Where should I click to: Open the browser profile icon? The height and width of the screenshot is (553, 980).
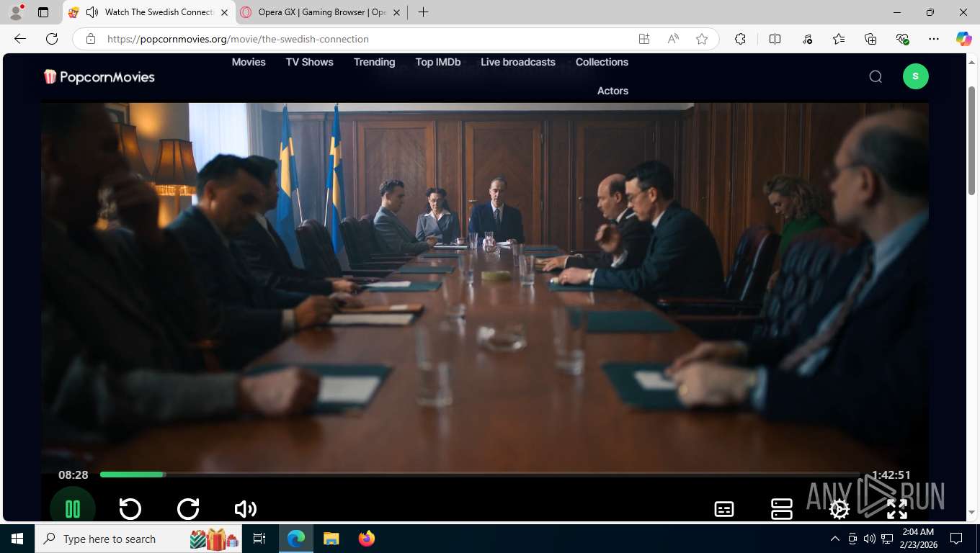coord(15,12)
